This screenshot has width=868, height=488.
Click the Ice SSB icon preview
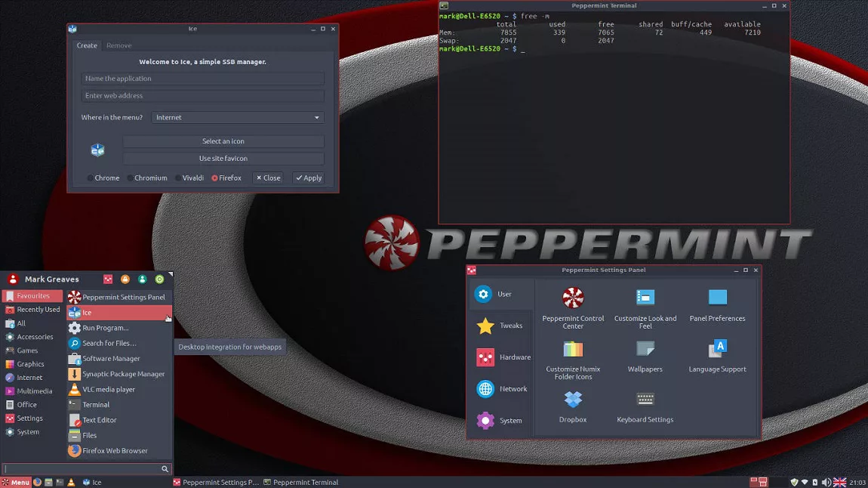pos(97,150)
